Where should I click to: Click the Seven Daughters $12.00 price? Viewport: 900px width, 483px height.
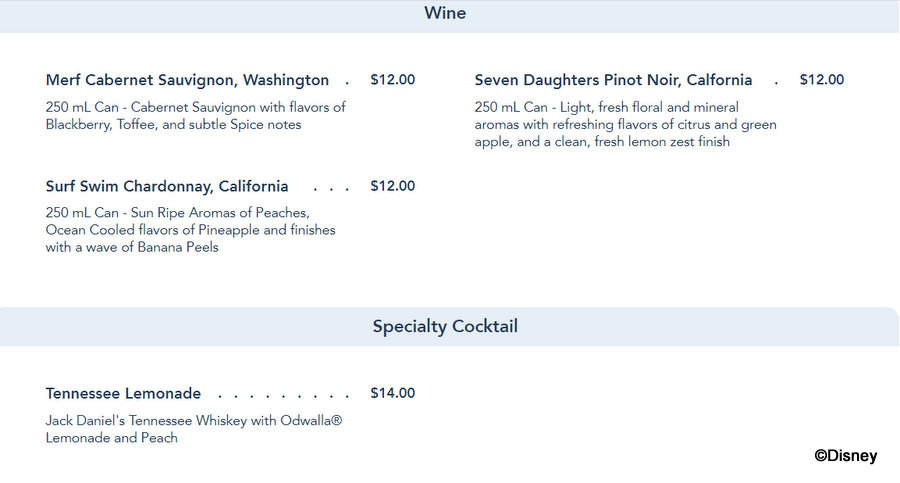tap(822, 80)
